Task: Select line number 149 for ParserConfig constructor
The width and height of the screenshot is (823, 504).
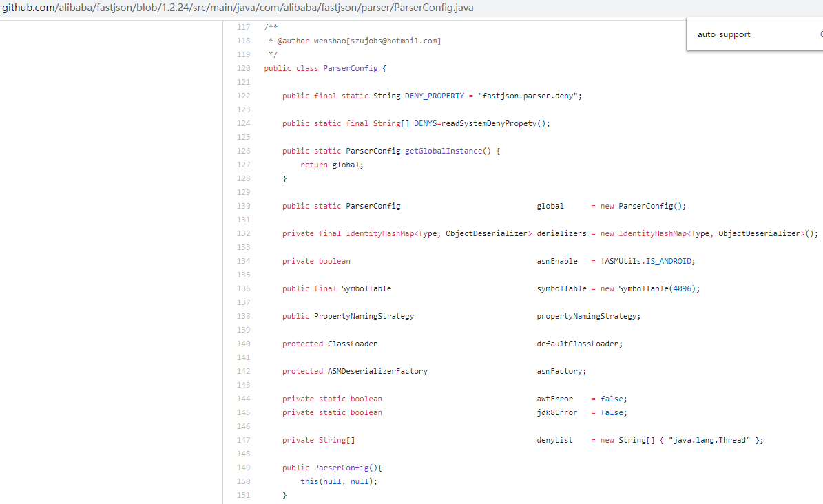Action: 243,468
